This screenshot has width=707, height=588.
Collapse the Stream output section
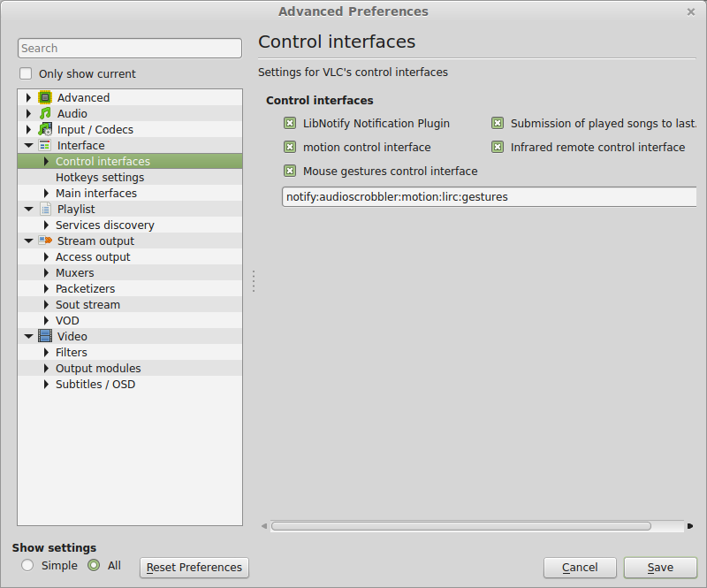point(28,241)
